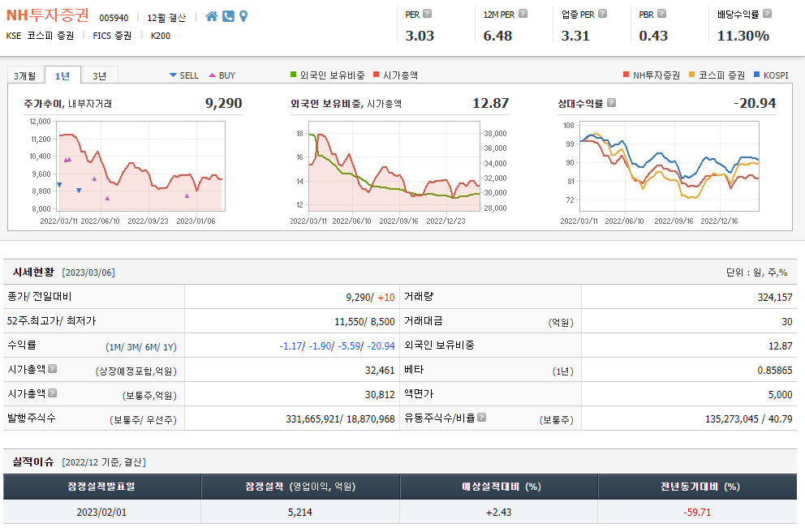Click the orange 코스피 증권 legend swatch
Screen dimensions: 805x532
[691, 75]
